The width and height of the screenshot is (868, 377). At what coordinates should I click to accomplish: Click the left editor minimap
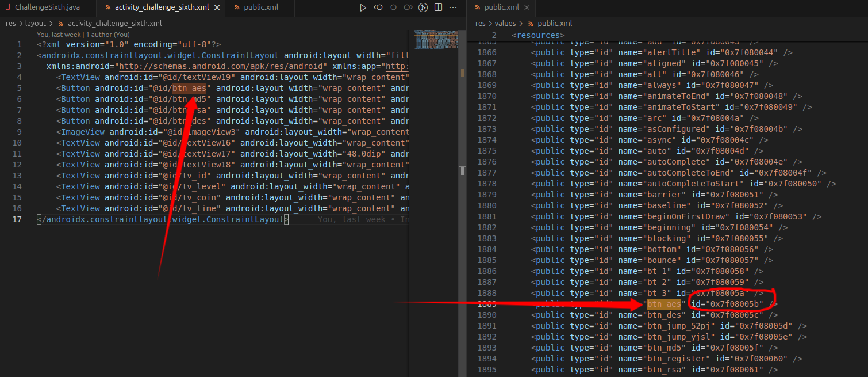point(436,40)
